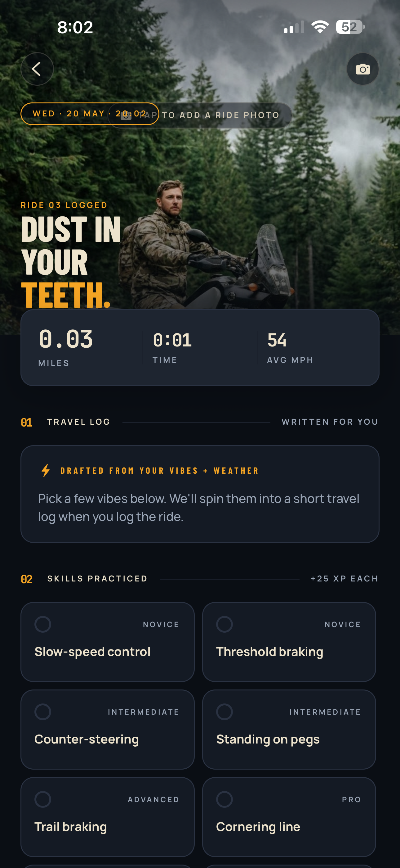400x868 pixels.
Task: Tap the battery indicator showing 52
Action: click(x=350, y=27)
